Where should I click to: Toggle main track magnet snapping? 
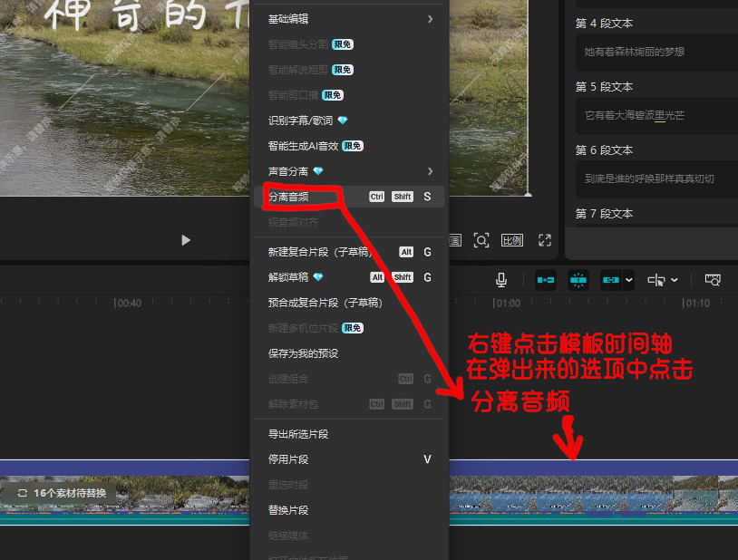(546, 281)
